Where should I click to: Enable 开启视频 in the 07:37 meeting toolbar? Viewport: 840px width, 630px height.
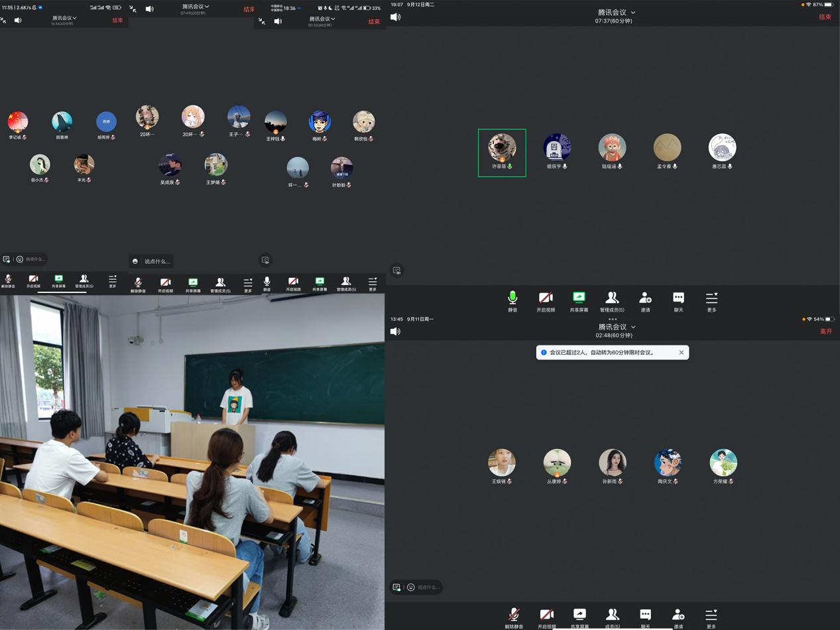click(546, 300)
